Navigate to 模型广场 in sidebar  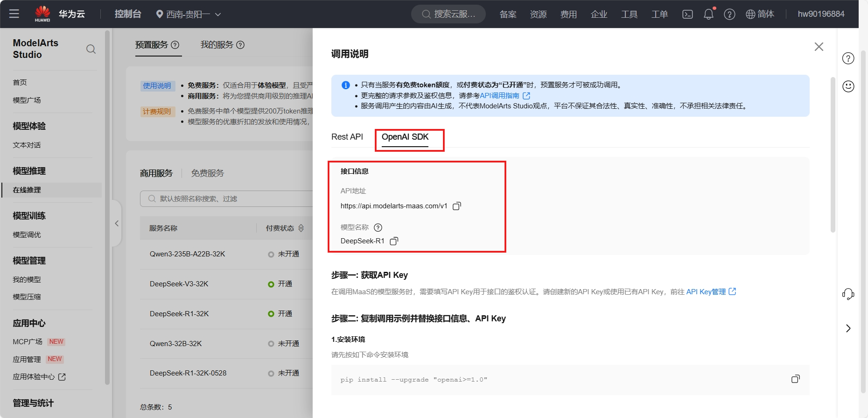point(27,100)
